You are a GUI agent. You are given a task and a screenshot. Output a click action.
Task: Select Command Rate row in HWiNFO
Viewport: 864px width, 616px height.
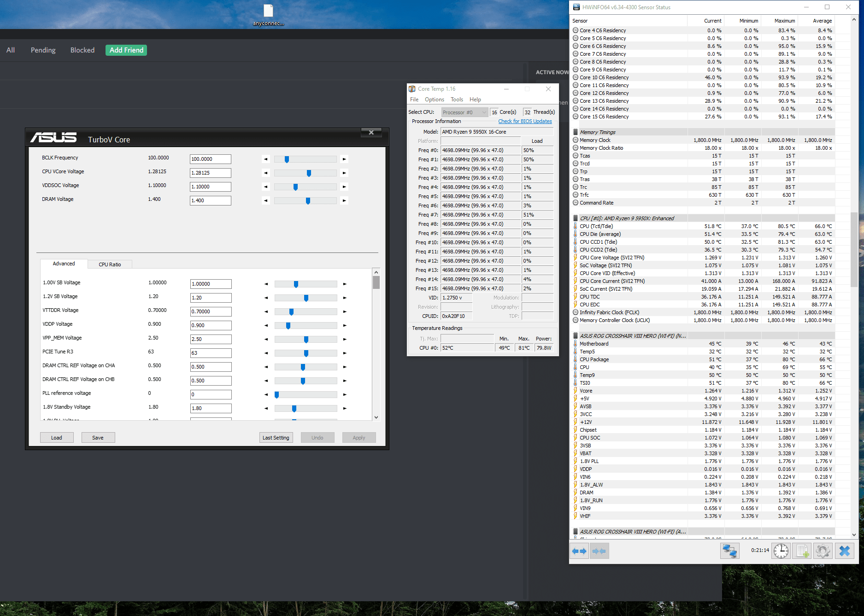pos(703,203)
